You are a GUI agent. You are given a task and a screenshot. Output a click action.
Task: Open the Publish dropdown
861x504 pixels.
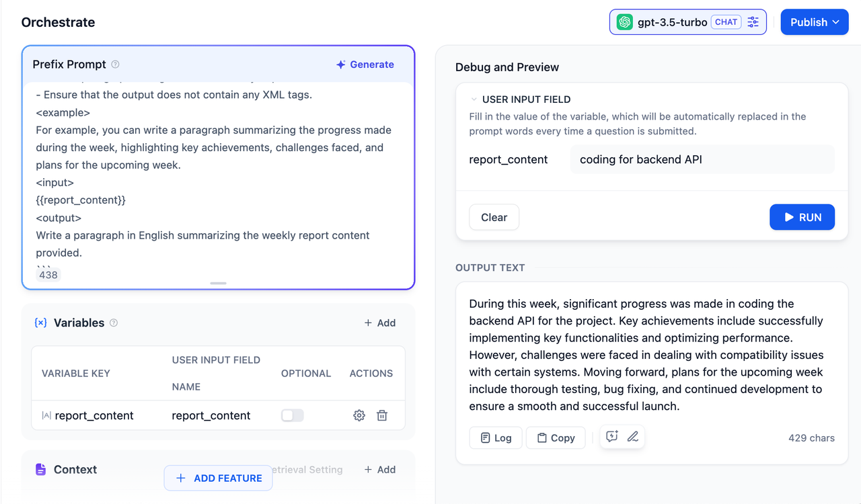click(x=815, y=22)
